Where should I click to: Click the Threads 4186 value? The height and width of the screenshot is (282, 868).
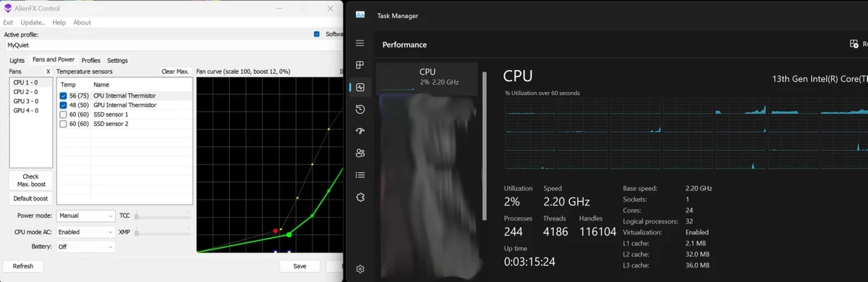556,231
